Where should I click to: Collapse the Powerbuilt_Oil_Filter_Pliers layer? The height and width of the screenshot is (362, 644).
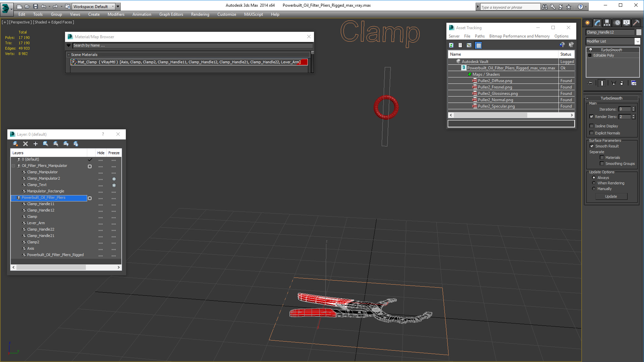point(13,198)
